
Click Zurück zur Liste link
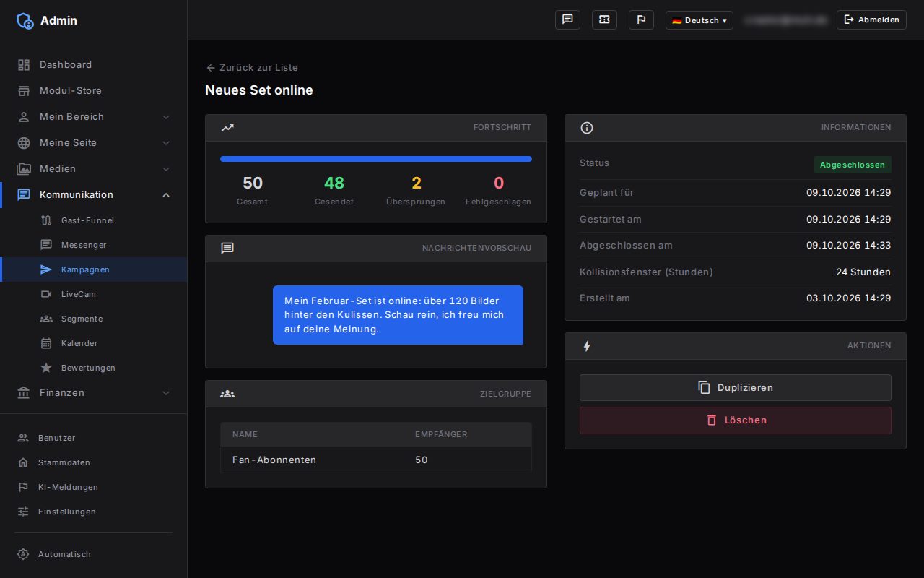251,67
